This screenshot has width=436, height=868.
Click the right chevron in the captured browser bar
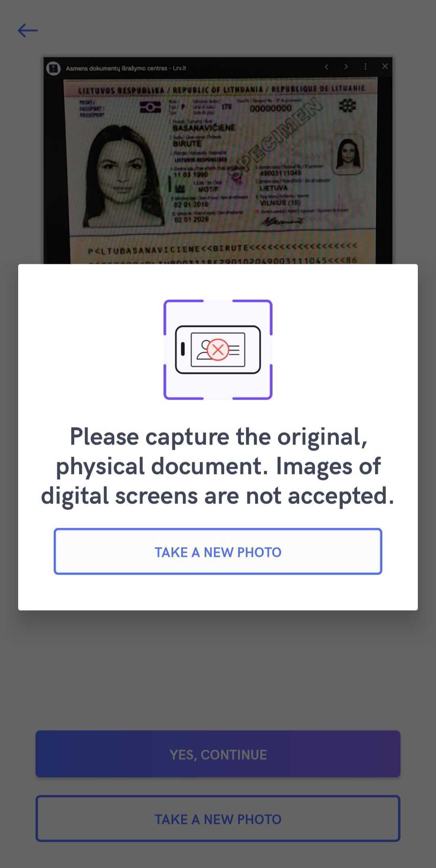346,67
